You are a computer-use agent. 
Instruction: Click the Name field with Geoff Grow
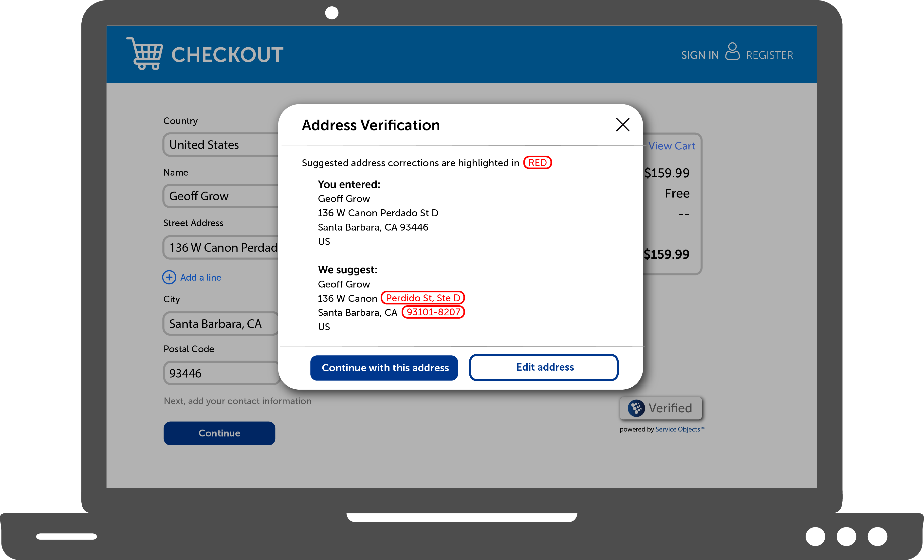(x=221, y=196)
